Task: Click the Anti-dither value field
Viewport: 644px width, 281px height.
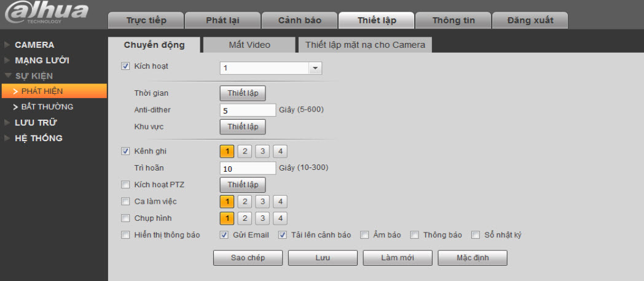Action: click(x=248, y=110)
